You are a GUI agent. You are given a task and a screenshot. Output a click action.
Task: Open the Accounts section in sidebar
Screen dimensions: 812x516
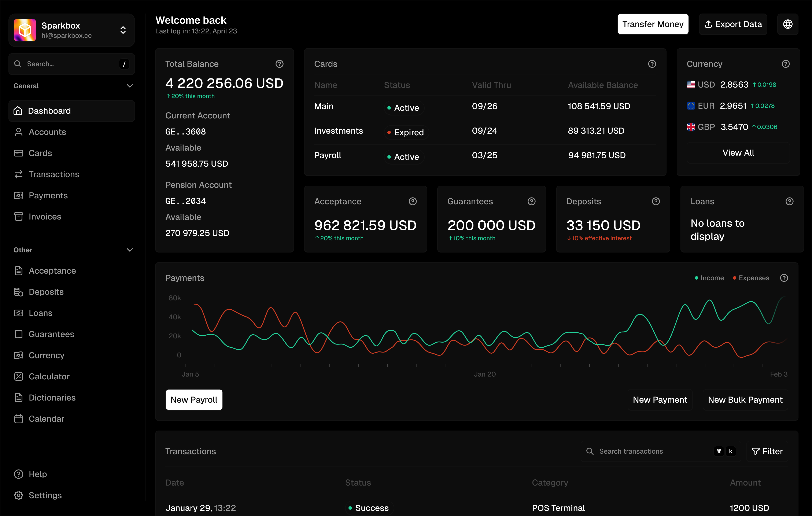pos(47,132)
